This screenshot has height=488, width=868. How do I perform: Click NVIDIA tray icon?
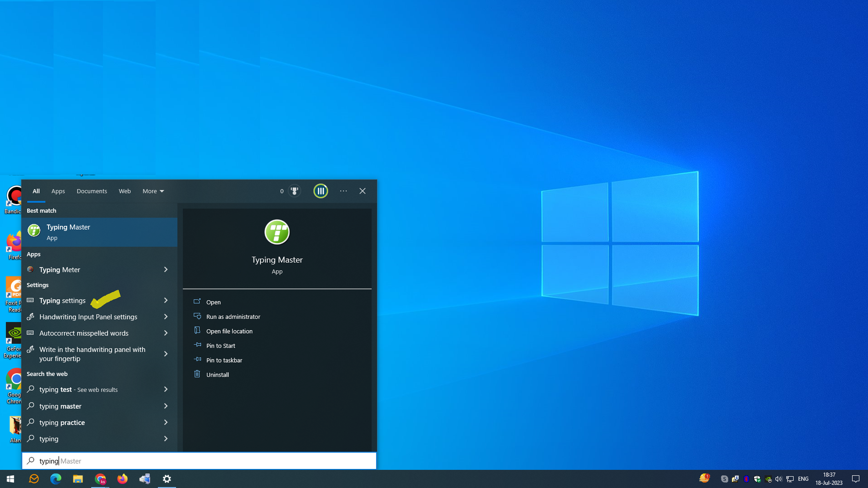click(x=768, y=479)
